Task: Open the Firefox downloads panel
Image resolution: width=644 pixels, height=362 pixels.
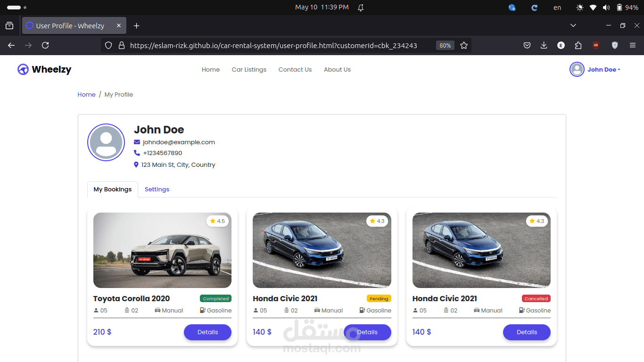Action: click(544, 45)
